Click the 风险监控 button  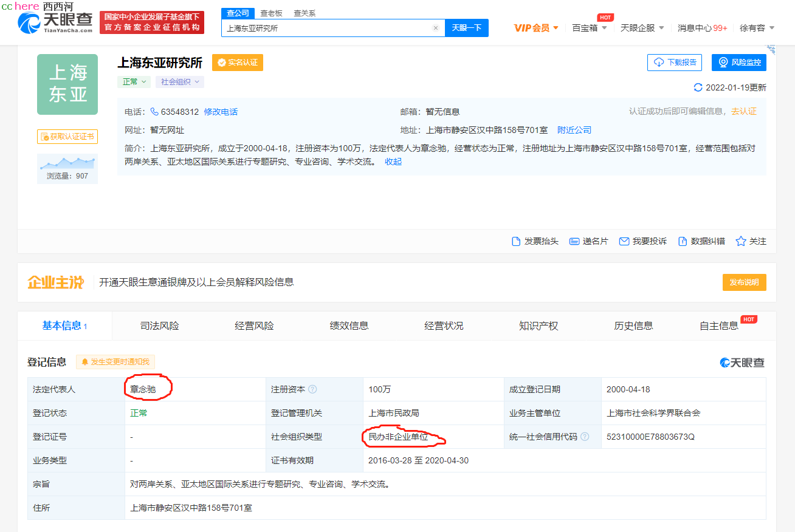click(x=739, y=63)
